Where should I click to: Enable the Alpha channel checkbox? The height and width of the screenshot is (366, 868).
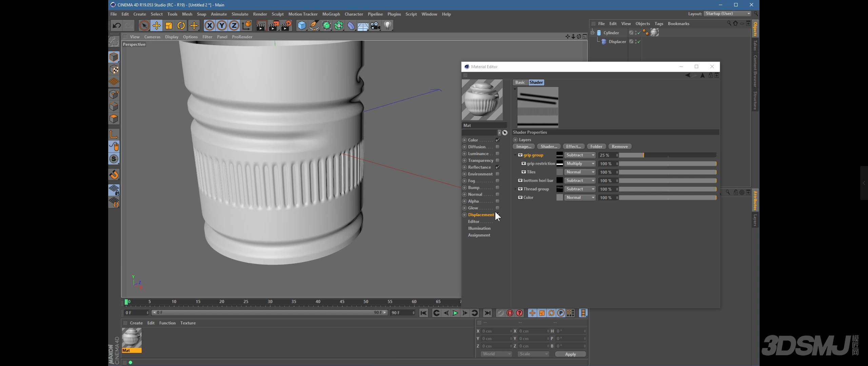[497, 201]
